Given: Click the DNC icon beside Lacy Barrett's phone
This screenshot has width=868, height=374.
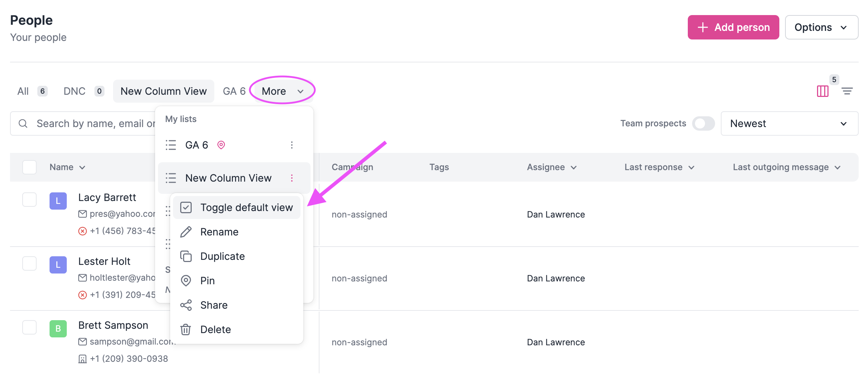Looking at the screenshot, I should [82, 231].
